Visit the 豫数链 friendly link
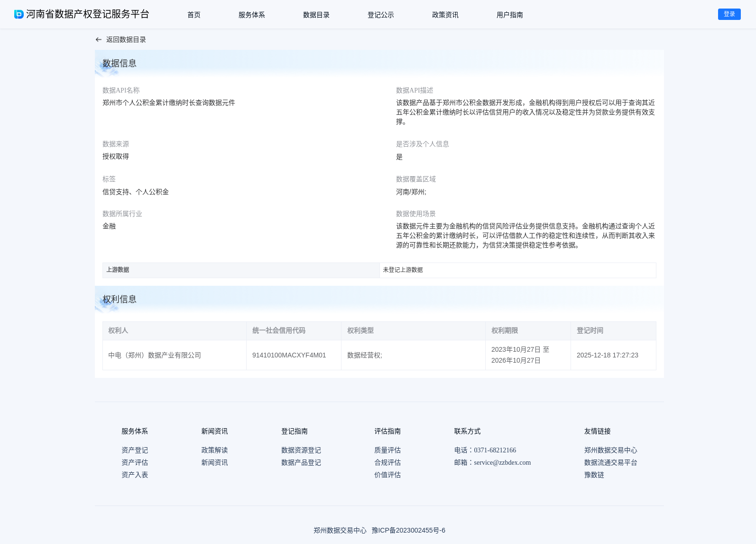Screen dimensions: 756x544 [594, 475]
